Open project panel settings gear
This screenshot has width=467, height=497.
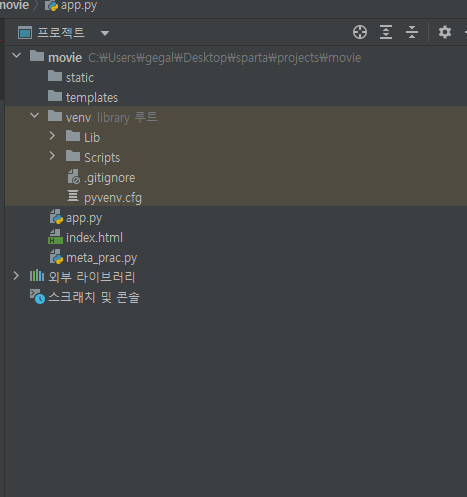coord(445,32)
